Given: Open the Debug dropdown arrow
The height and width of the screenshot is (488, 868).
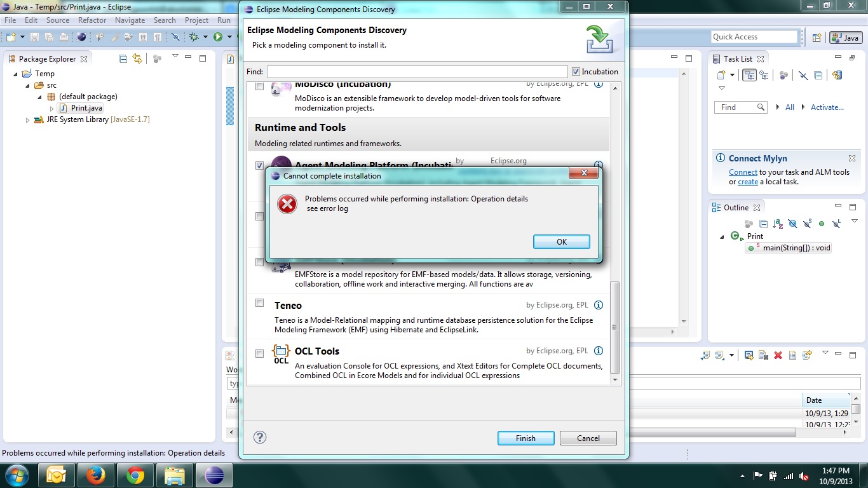Looking at the screenshot, I should pyautogui.click(x=205, y=37).
